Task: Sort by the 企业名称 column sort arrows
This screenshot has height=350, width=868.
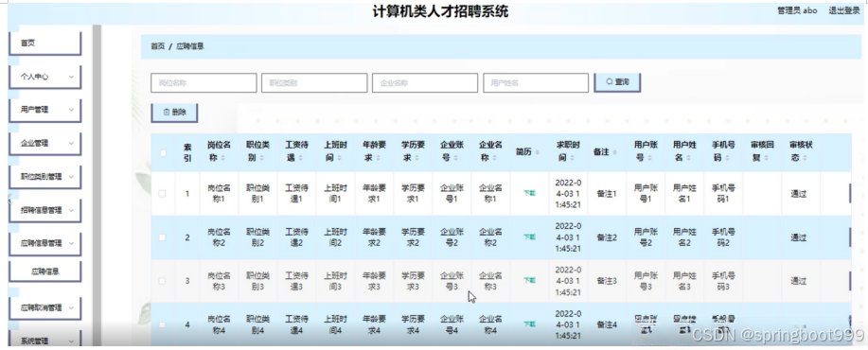Action: coord(494,158)
